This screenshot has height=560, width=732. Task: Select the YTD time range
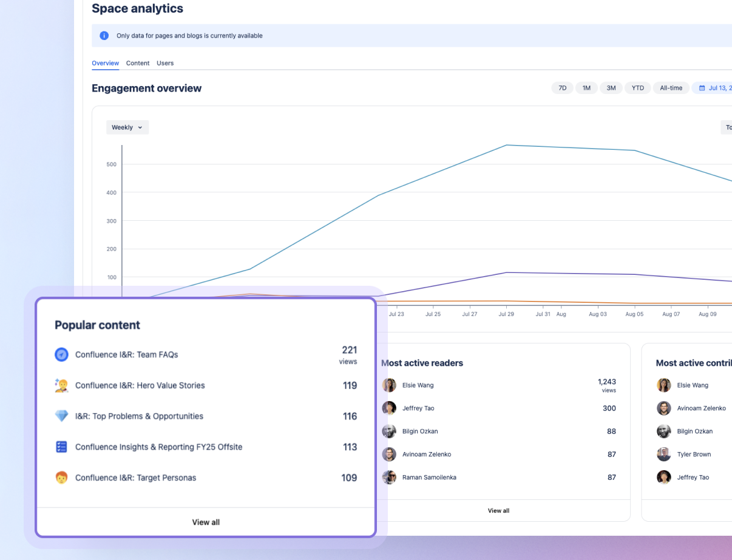[x=637, y=88]
